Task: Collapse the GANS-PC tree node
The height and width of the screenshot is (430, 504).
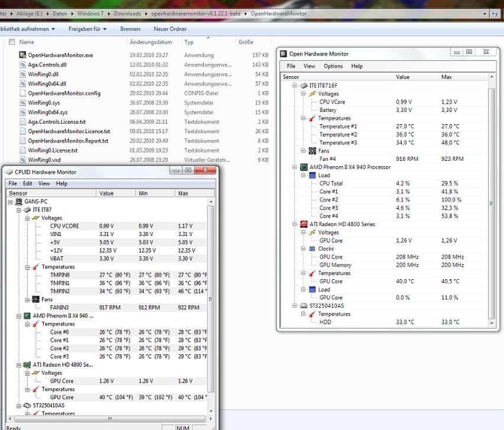Action: [x=10, y=202]
